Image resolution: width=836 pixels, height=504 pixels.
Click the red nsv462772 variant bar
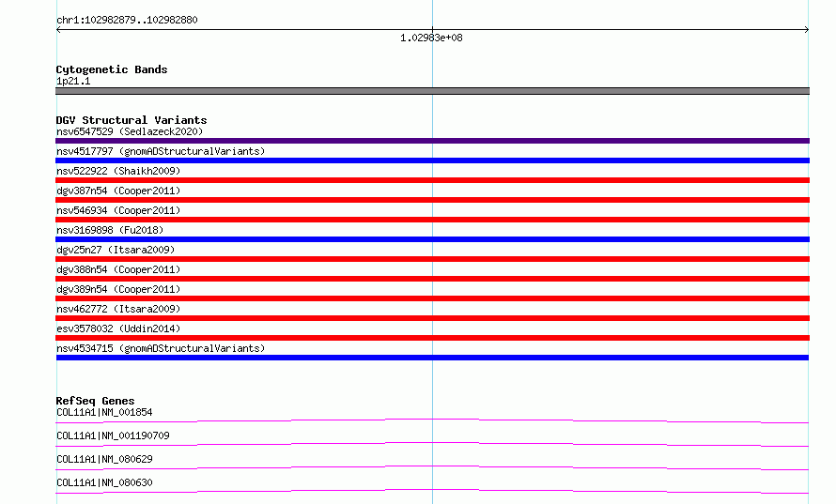click(432, 318)
